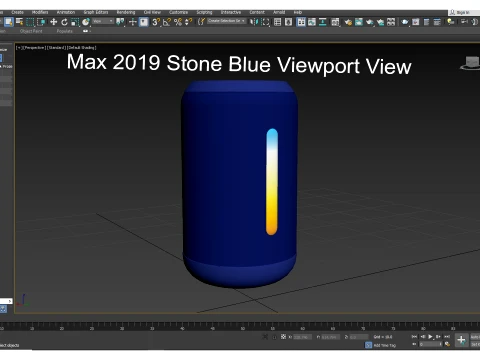This screenshot has height=360, width=480.
Task: Toggle Angle Snap
Action: [x=167, y=22]
